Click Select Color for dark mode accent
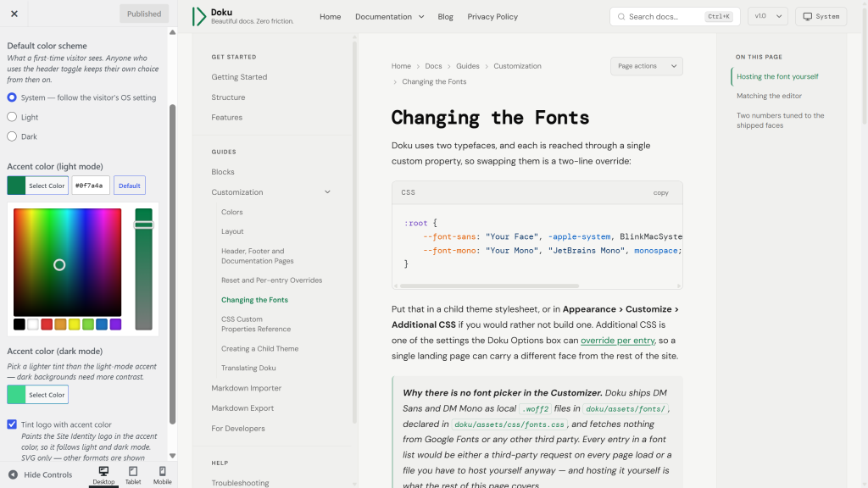This screenshot has height=488, width=868. 37,395
